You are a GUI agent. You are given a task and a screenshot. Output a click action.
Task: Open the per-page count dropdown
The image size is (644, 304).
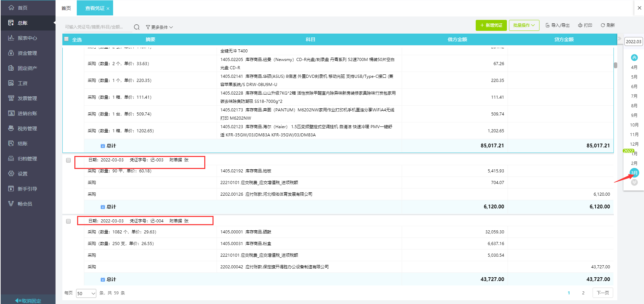(86, 293)
